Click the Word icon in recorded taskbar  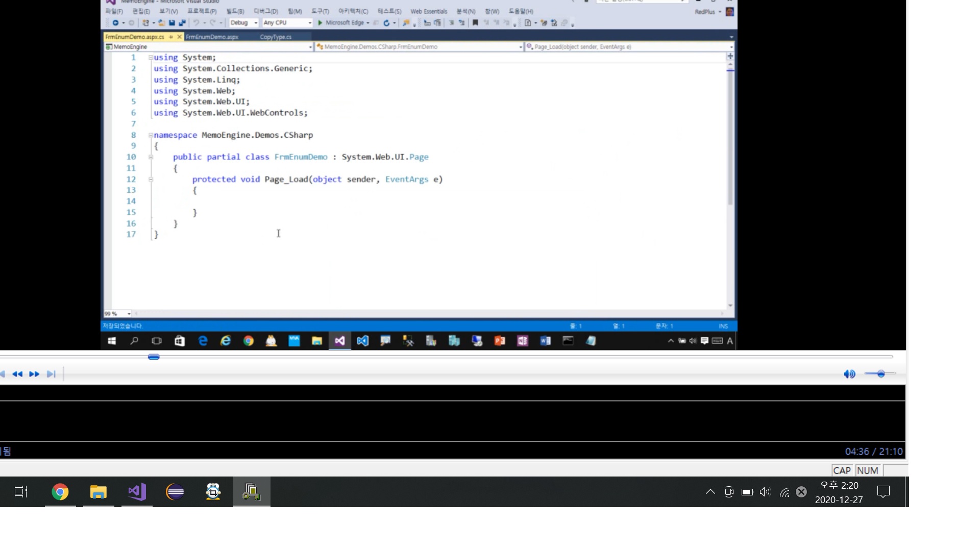(545, 341)
